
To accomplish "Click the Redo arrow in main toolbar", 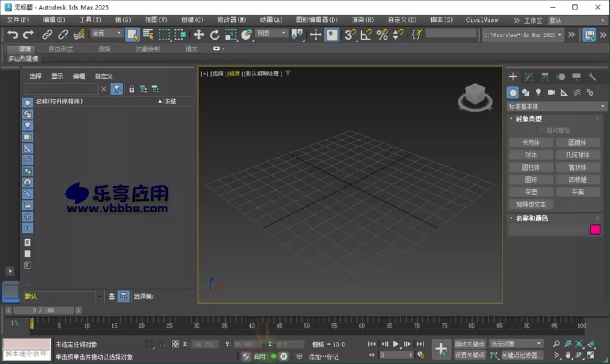I will (28, 35).
